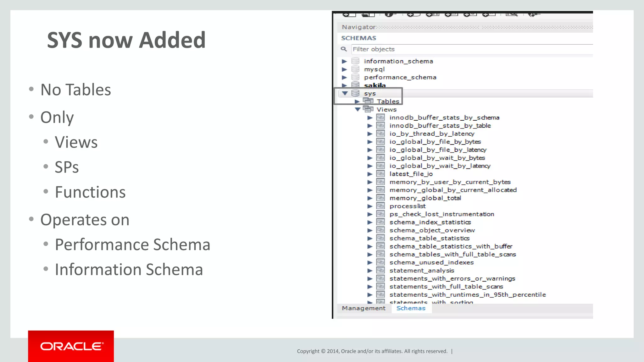Click the view icon of io_global_by_wait_by_latency
Image resolution: width=644 pixels, height=362 pixels.
[x=380, y=166]
